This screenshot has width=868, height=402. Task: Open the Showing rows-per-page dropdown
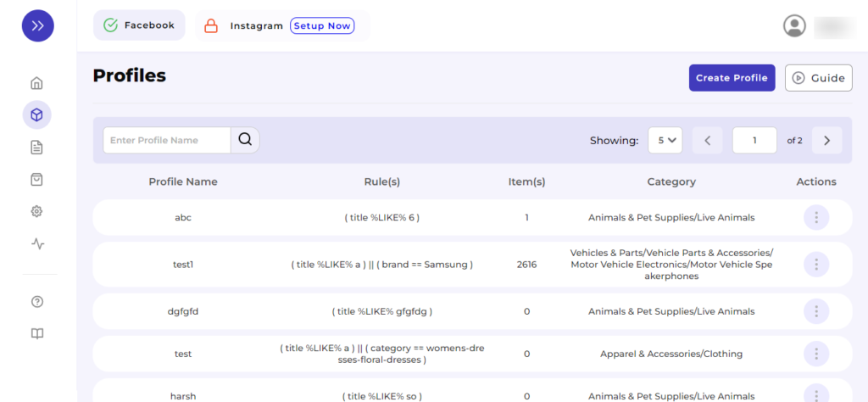pos(665,140)
